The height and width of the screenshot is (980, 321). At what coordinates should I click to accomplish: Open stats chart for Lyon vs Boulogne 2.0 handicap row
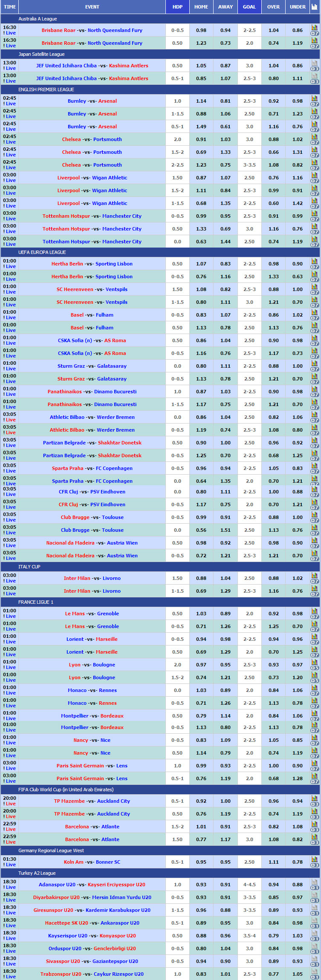(315, 662)
